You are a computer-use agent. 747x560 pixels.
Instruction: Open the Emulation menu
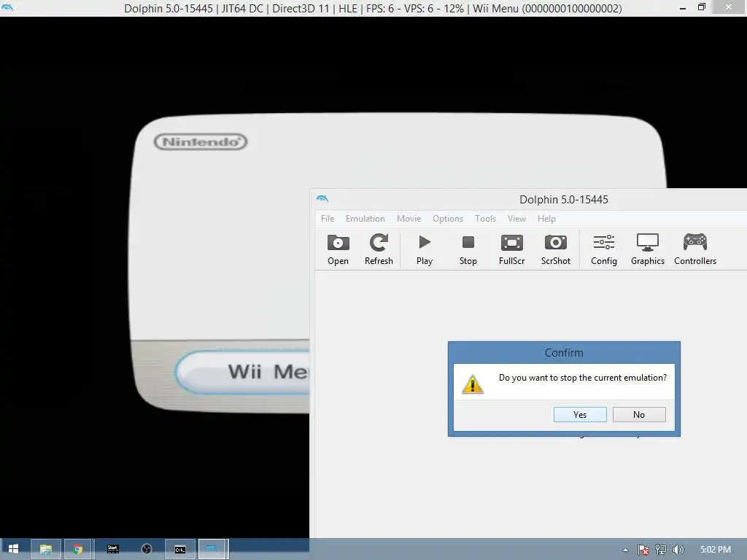(365, 219)
